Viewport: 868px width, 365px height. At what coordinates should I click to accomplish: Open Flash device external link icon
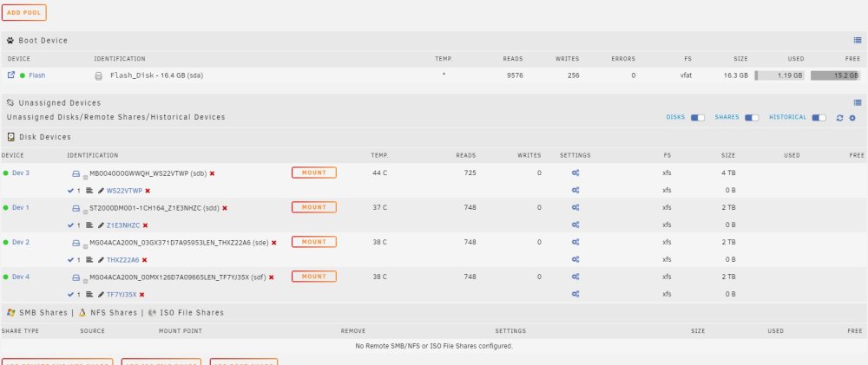[x=11, y=75]
